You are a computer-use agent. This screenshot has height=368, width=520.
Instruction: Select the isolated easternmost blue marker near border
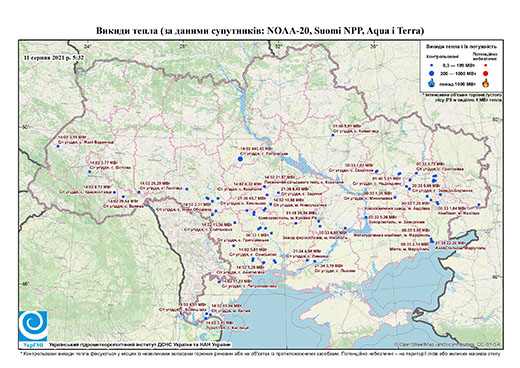pyautogui.click(x=479, y=205)
